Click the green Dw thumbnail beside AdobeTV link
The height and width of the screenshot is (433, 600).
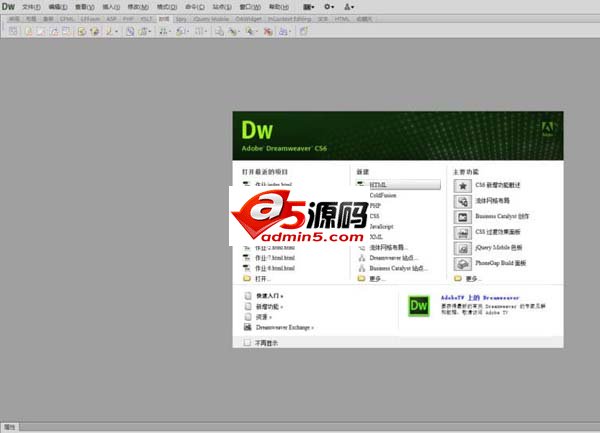point(419,306)
